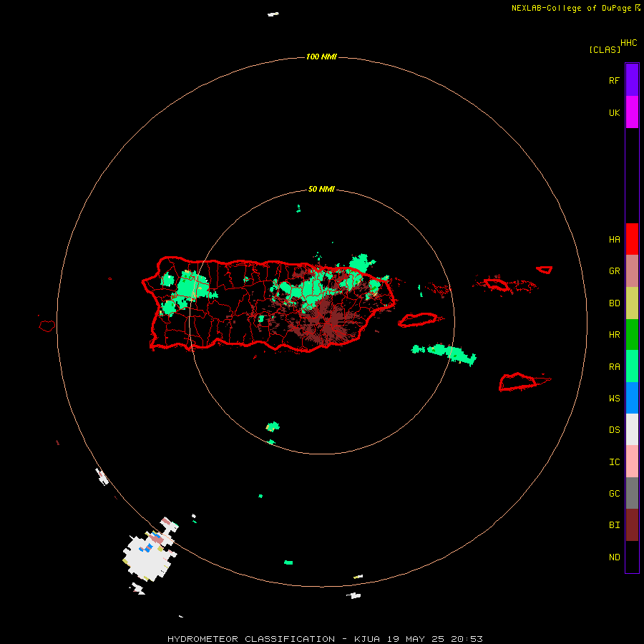Click the UK magenta legend swatch
The image size is (644, 644).
632,112
